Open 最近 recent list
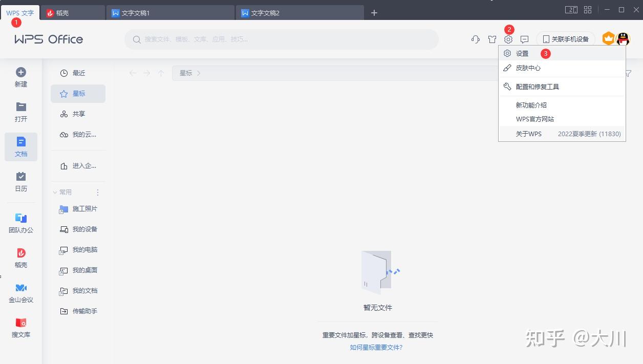 (x=78, y=73)
